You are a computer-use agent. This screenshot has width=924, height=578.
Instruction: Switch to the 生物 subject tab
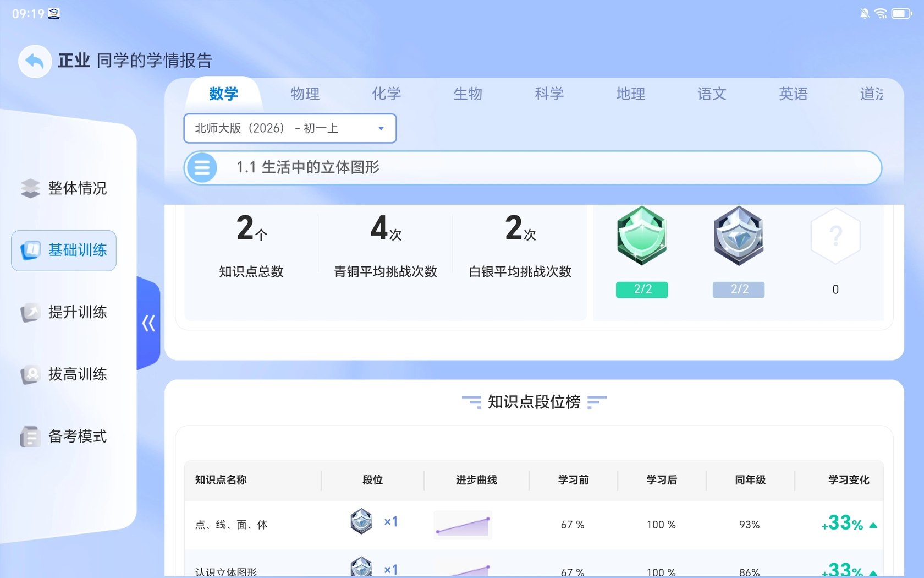pyautogui.click(x=468, y=94)
